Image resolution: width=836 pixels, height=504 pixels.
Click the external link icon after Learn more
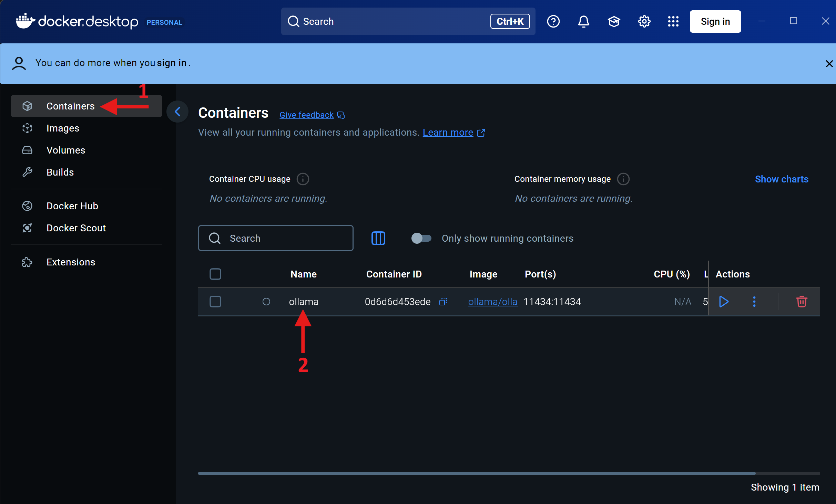pos(481,133)
